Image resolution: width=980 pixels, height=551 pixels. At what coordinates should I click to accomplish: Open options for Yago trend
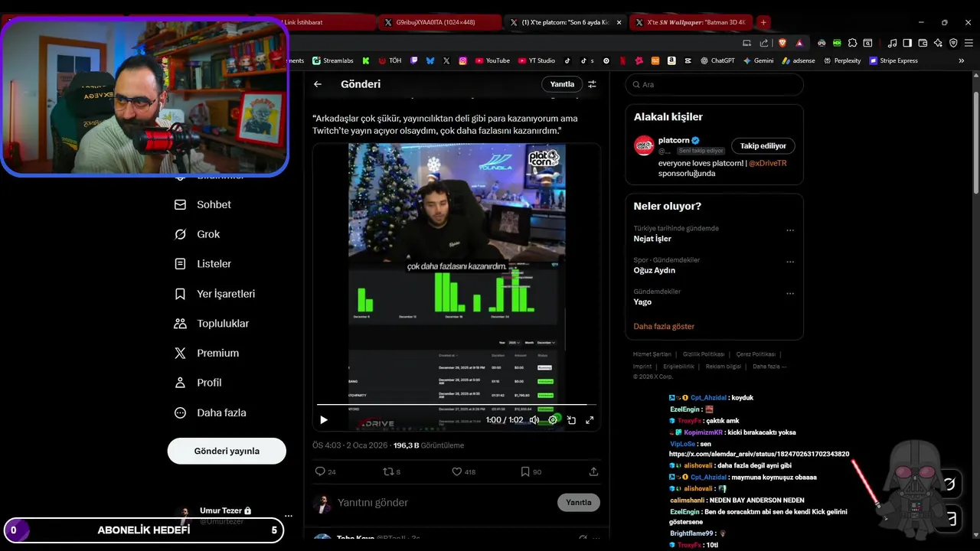click(790, 293)
